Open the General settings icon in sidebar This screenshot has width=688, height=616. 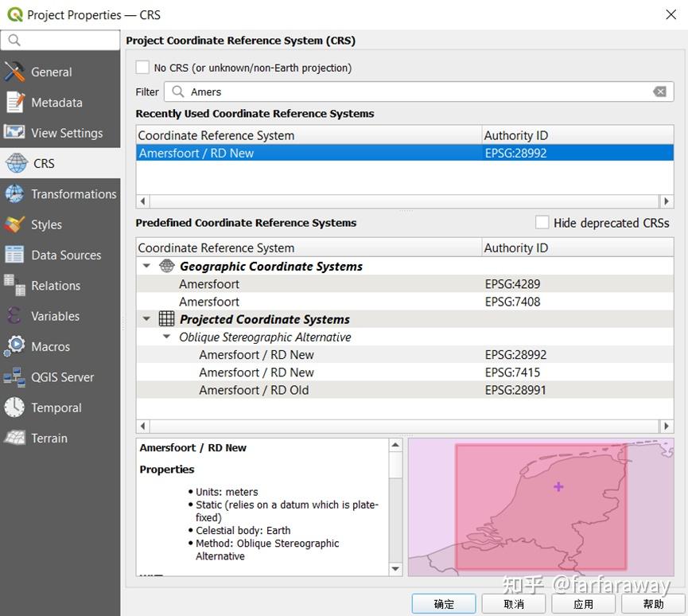(x=15, y=72)
